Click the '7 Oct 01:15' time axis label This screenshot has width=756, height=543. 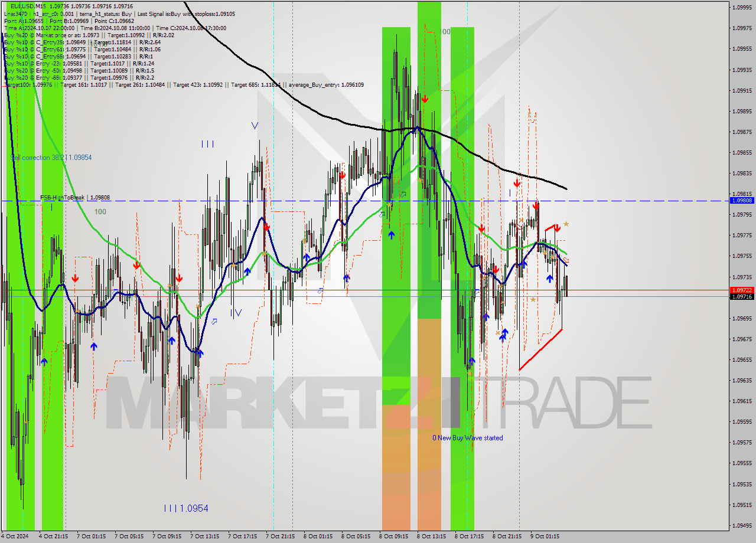coord(91,537)
